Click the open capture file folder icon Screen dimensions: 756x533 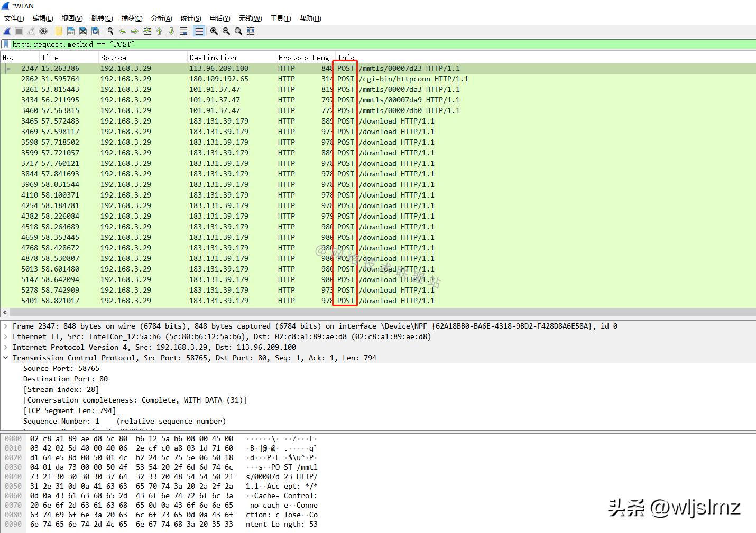[58, 31]
